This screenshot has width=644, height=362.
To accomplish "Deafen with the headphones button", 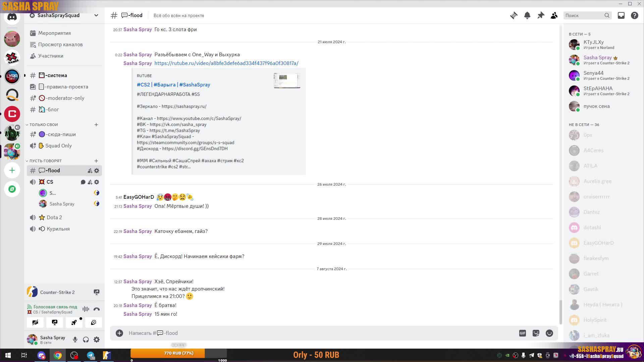I will tap(86, 340).
